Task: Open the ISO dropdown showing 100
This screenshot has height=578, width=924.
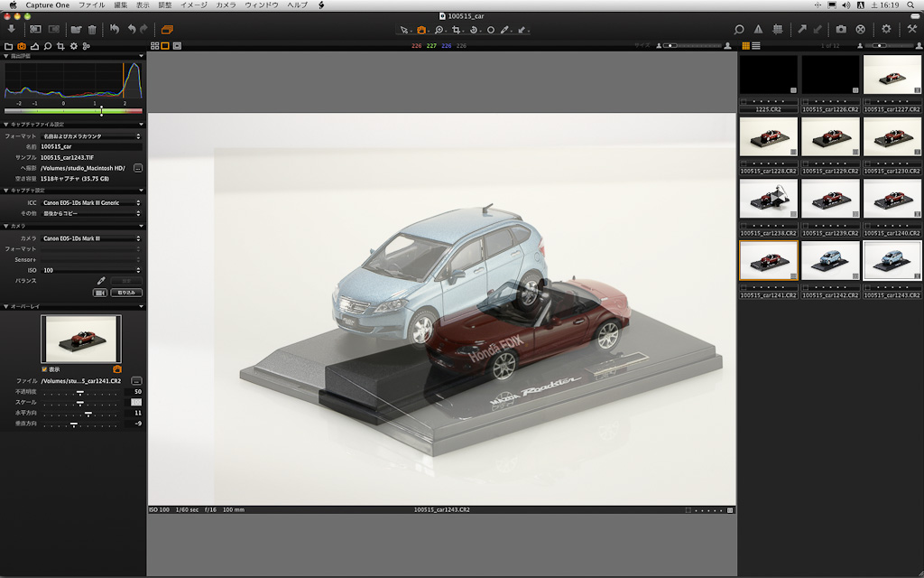Action: pos(90,270)
